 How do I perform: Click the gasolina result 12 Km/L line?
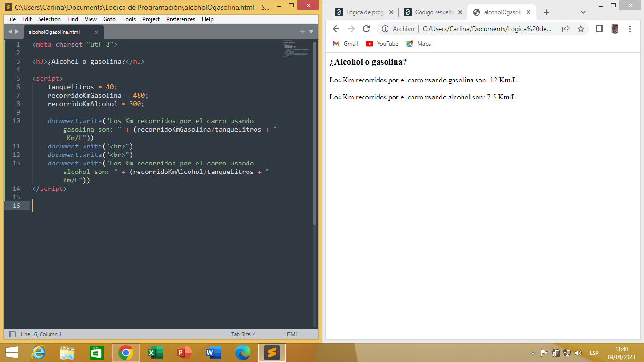pyautogui.click(x=423, y=80)
